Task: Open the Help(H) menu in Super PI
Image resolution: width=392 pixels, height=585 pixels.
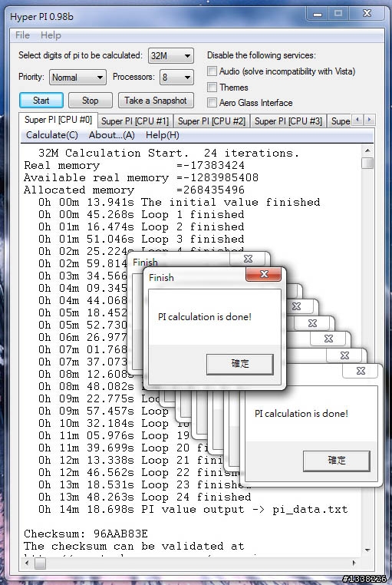Action: tap(162, 135)
